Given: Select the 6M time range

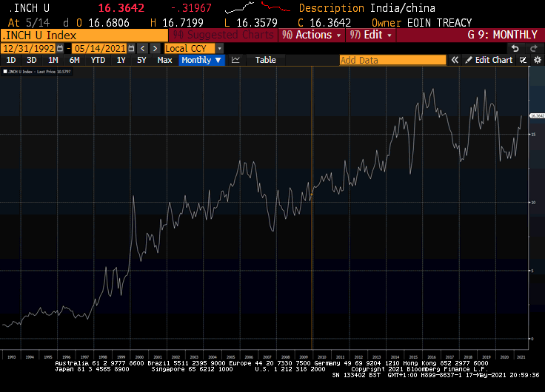Looking at the screenshot, I should (x=74, y=60).
